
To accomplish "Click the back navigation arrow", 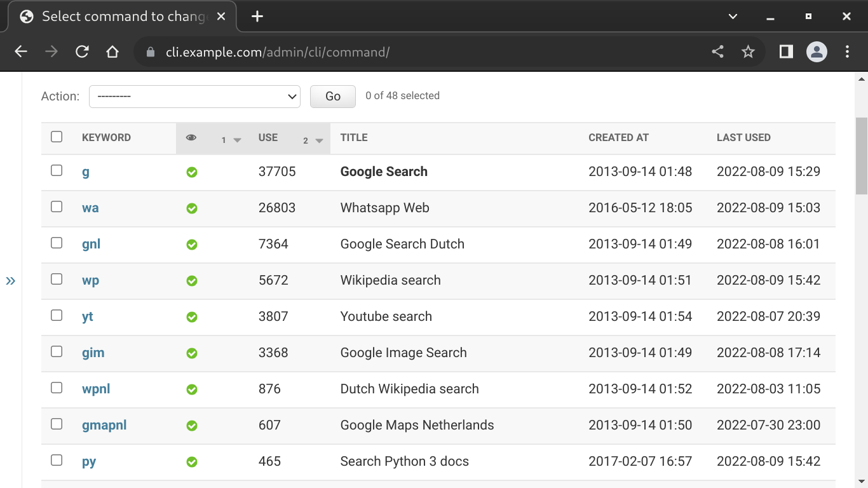I will pos(21,52).
